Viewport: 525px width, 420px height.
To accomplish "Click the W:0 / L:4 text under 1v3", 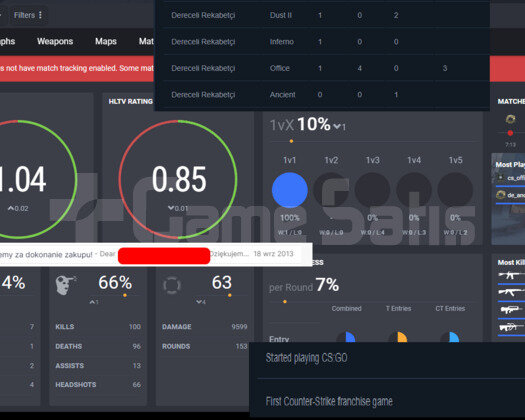I will [372, 232].
